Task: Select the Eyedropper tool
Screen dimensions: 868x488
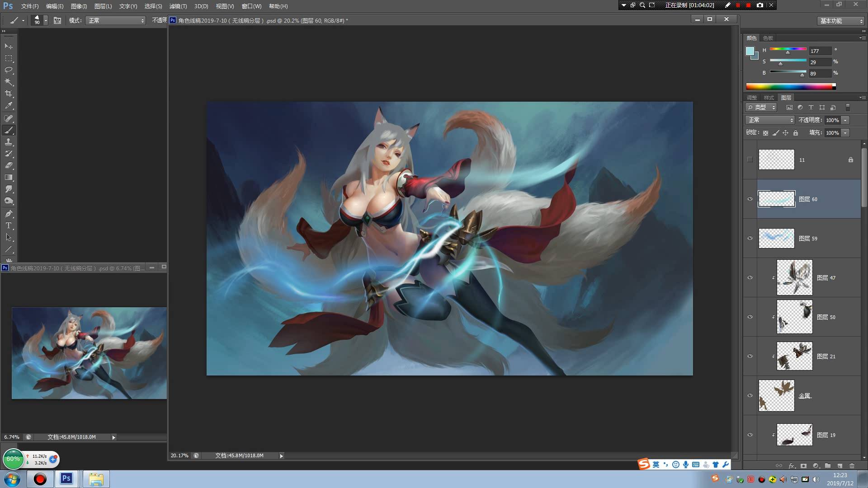Action: pyautogui.click(x=9, y=106)
